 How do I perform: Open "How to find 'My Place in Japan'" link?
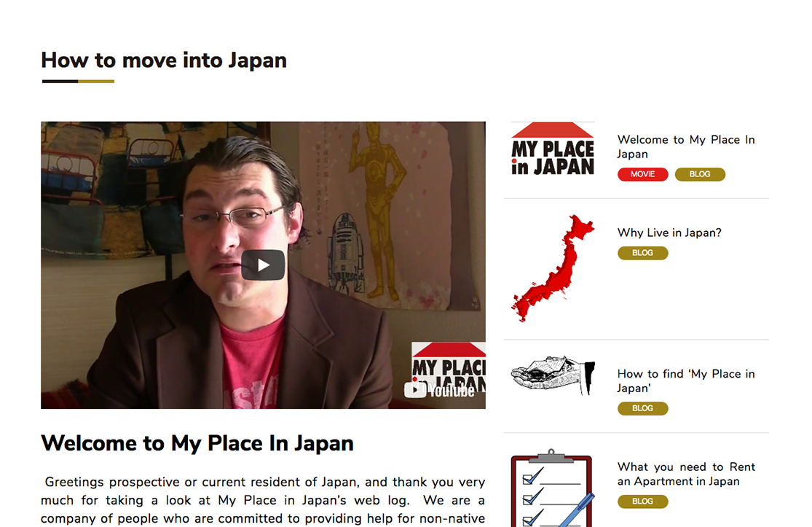[x=685, y=381]
